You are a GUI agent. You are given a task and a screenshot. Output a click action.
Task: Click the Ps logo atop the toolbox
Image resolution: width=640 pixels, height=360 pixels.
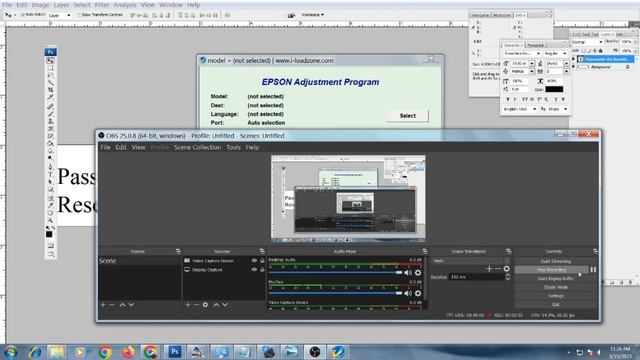(51, 52)
